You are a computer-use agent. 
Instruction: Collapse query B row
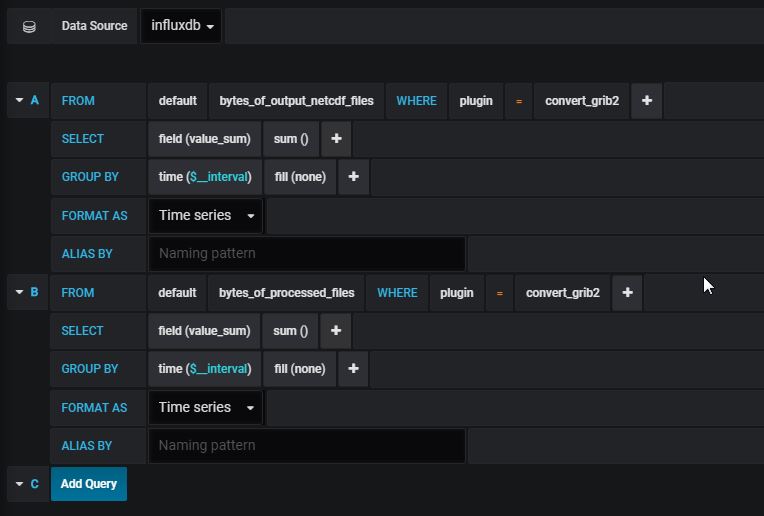click(x=20, y=293)
